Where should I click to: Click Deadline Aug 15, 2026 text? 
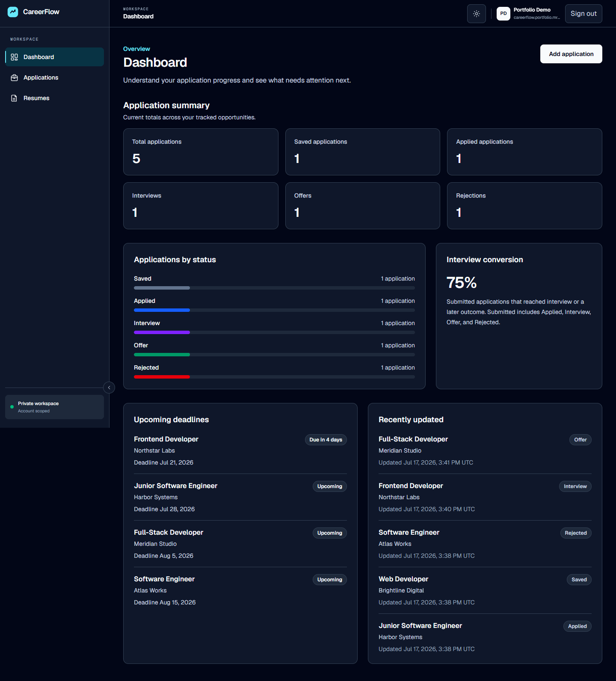165,602
